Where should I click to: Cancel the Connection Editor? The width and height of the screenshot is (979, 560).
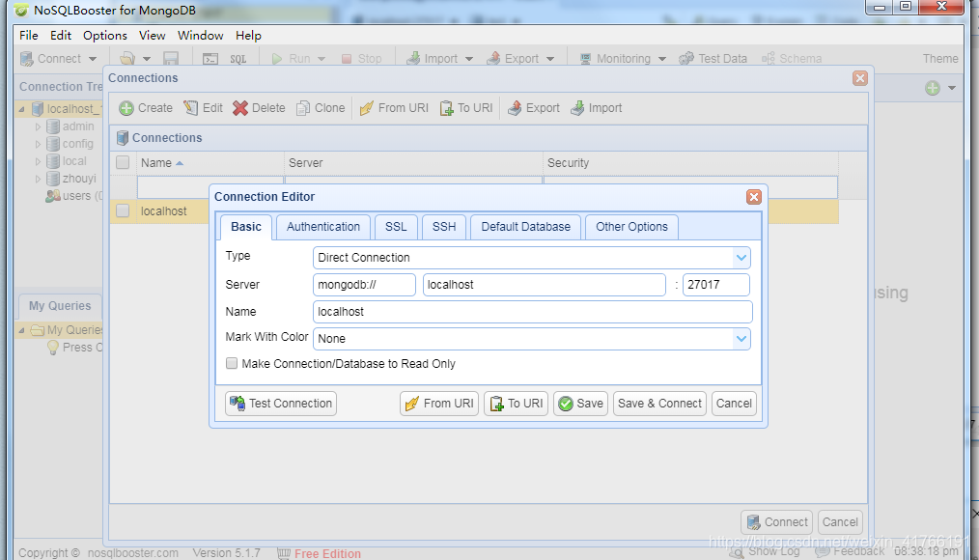coord(734,404)
